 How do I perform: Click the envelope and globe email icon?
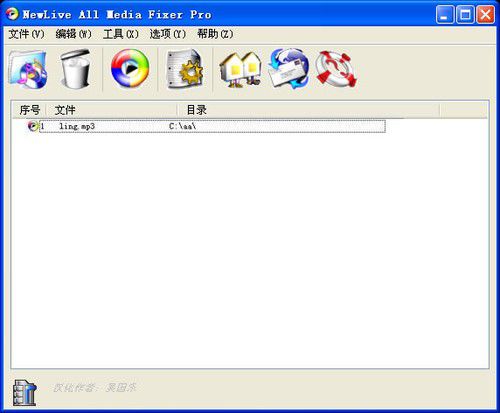pos(288,69)
